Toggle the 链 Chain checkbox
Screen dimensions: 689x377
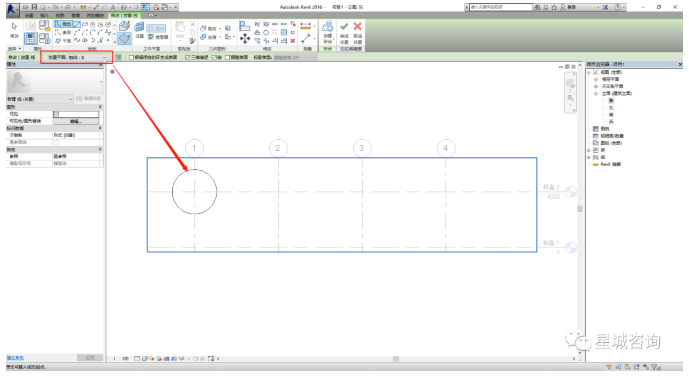pyautogui.click(x=214, y=58)
